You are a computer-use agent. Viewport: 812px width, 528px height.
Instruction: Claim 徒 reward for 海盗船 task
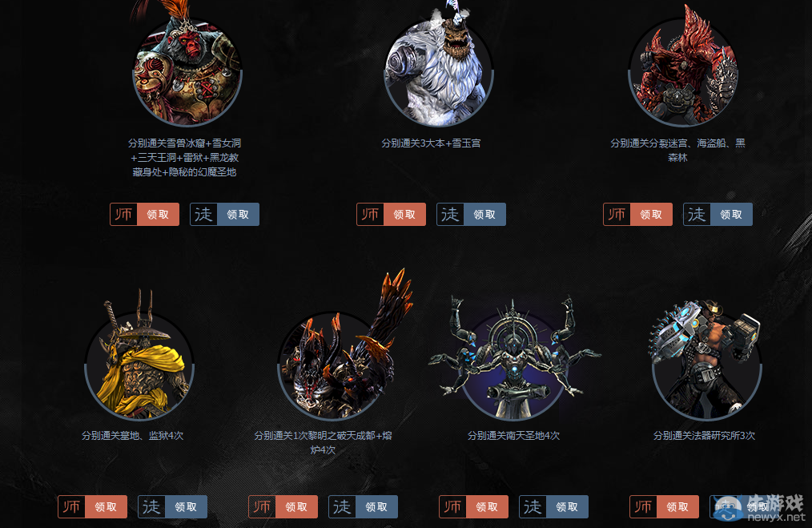[718, 215]
